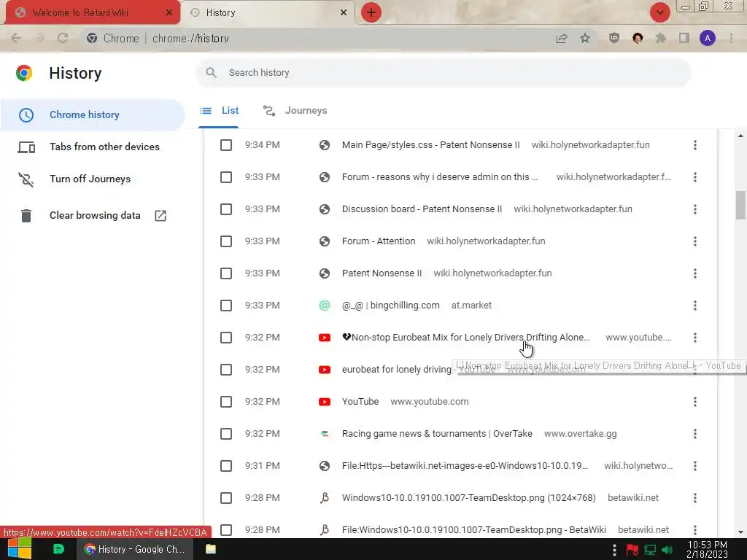Open more actions for bingchilling.com entry
The image size is (747, 560).
click(x=695, y=306)
